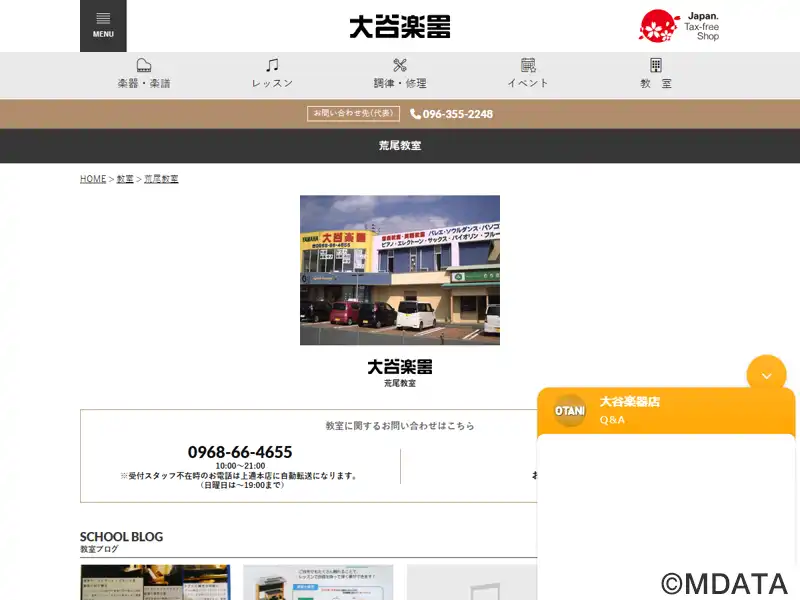The width and height of the screenshot is (800, 600).
Task: Click the SCHOOL BLOG heading
Action: pos(121,537)
